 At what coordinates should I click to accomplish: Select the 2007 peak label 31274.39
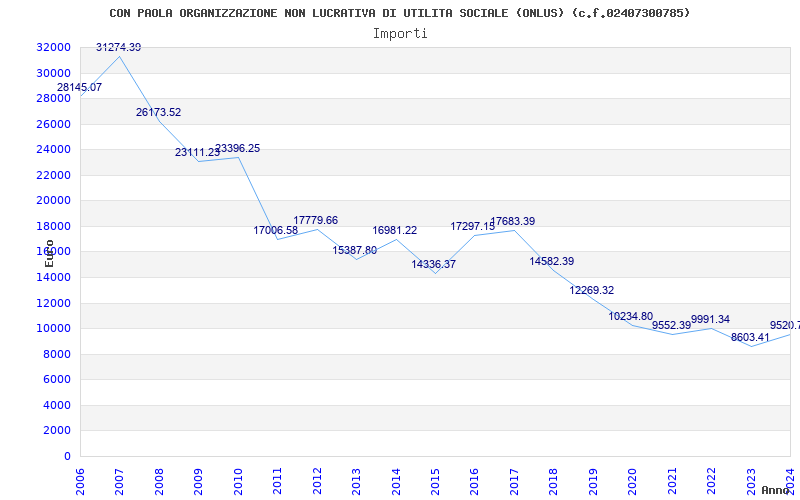tap(118, 47)
